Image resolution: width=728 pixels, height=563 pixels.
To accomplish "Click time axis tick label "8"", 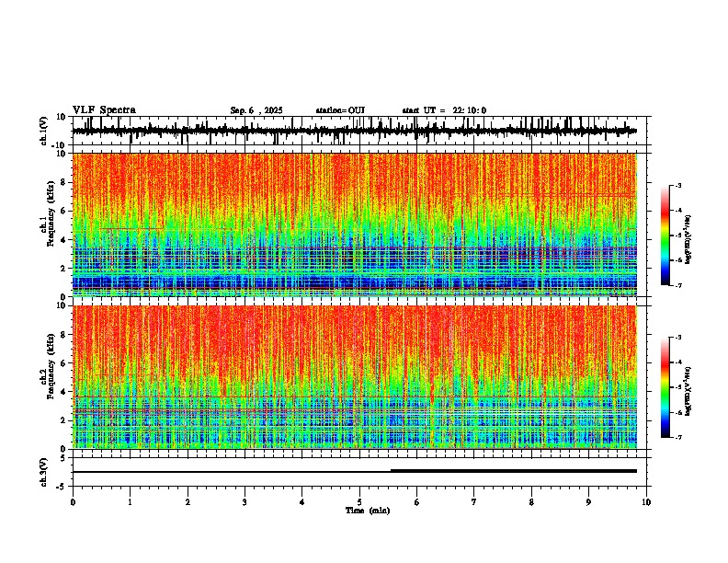I will tap(531, 502).
